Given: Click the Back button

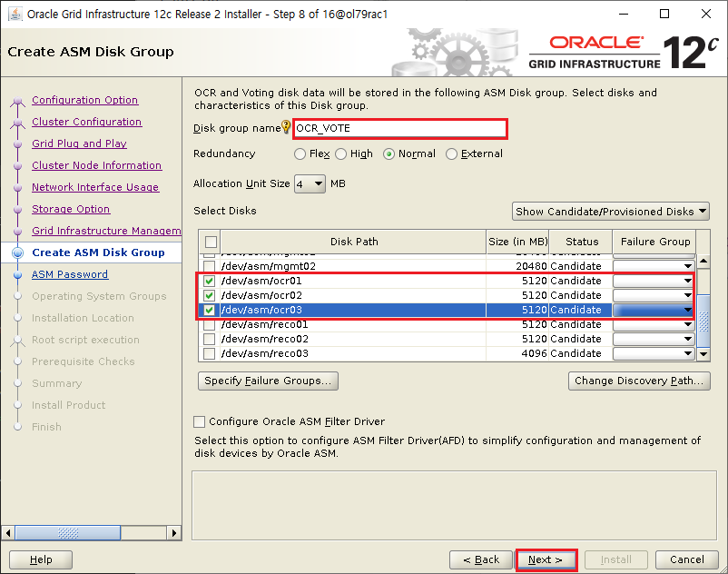Looking at the screenshot, I should 481,559.
